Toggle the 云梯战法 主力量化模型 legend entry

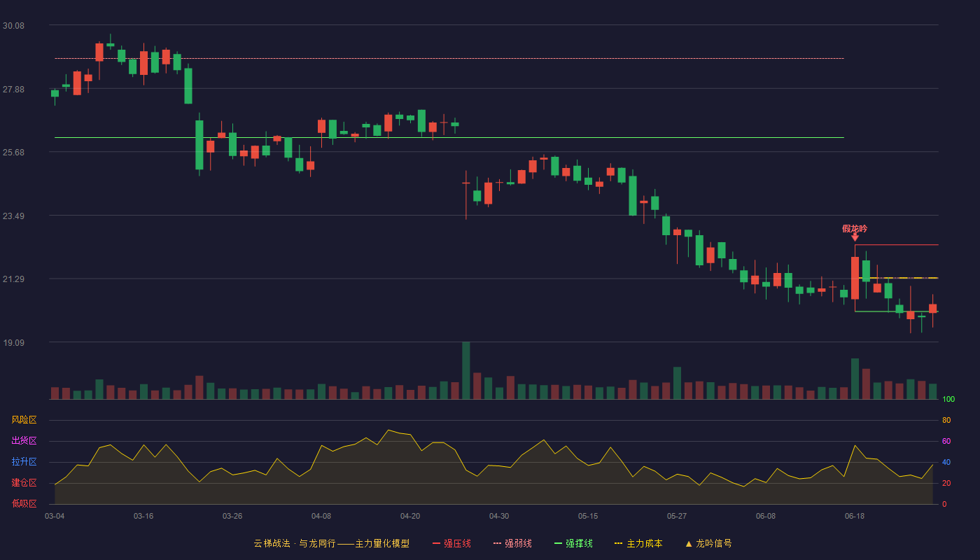[x=331, y=543]
